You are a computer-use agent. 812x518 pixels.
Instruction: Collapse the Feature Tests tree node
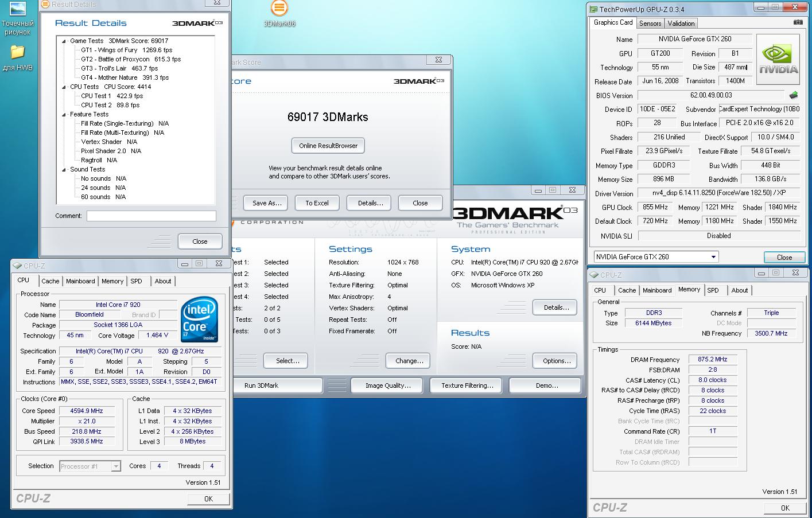tap(64, 114)
